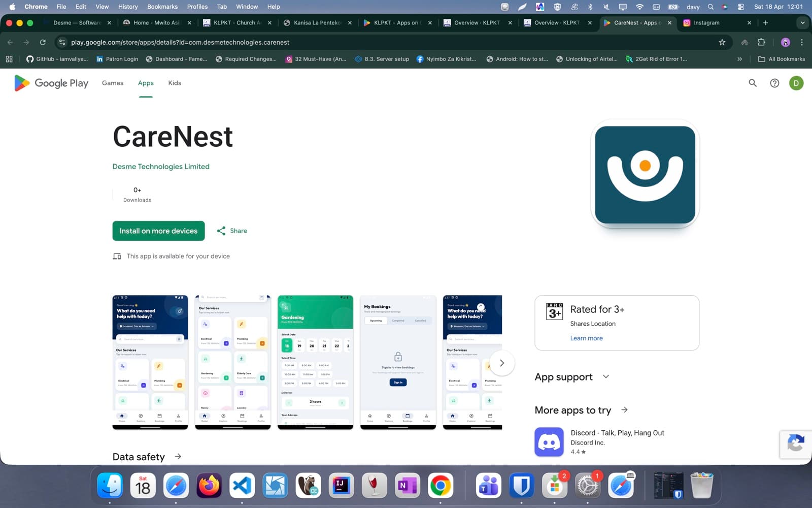Click the arrow to view more screenshots

click(501, 363)
